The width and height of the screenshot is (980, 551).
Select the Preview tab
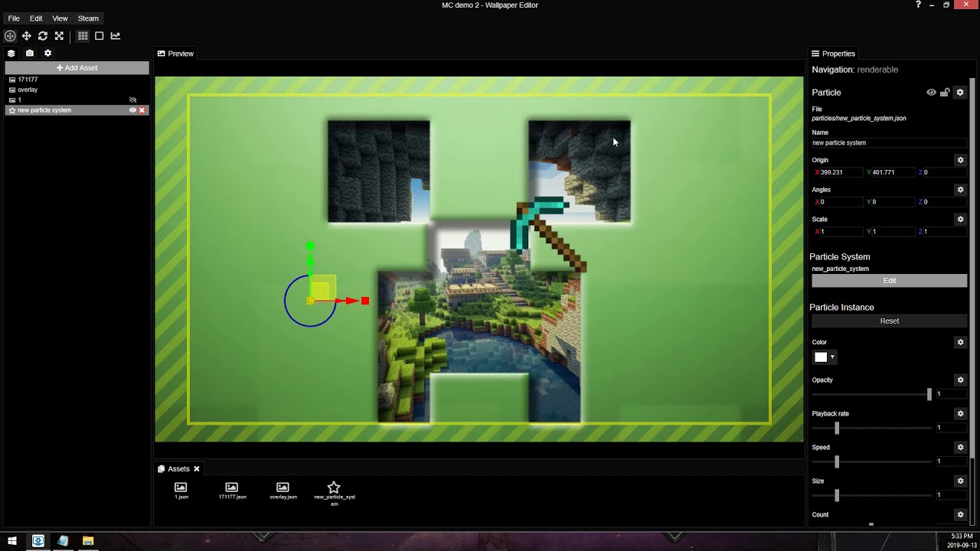[176, 54]
